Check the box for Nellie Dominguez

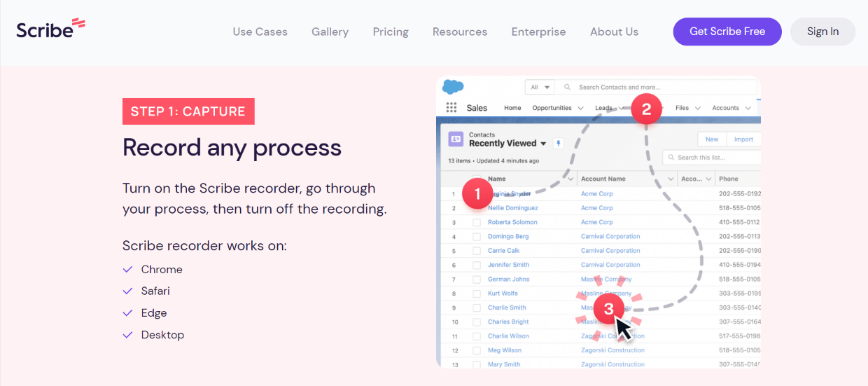click(x=477, y=208)
